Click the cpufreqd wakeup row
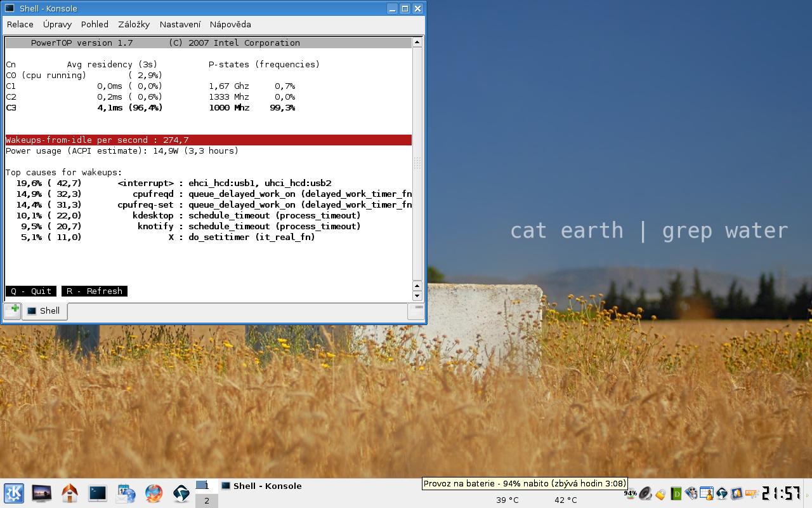Viewport: 812px width, 508px height. pyautogui.click(x=214, y=194)
